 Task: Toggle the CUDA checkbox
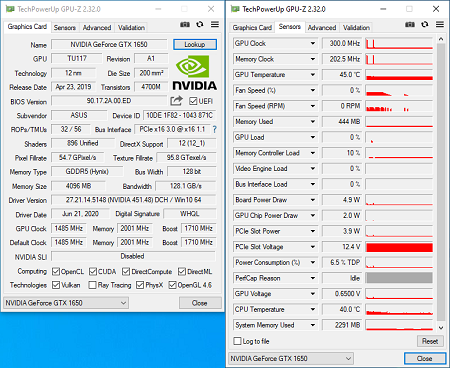(93, 272)
